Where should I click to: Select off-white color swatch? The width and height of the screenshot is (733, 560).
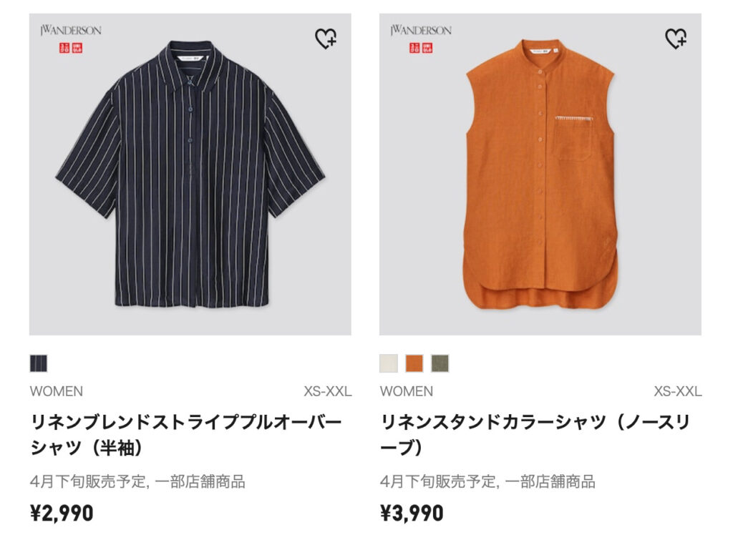coord(389,363)
